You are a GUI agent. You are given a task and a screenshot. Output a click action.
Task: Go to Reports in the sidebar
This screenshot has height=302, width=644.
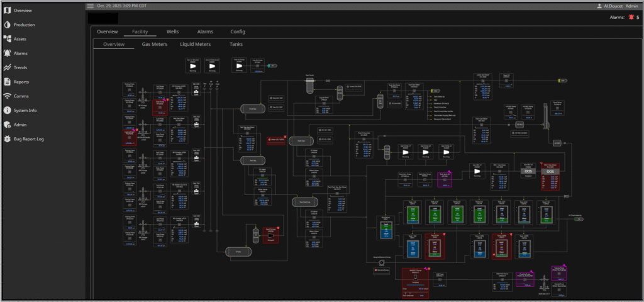[x=21, y=82]
